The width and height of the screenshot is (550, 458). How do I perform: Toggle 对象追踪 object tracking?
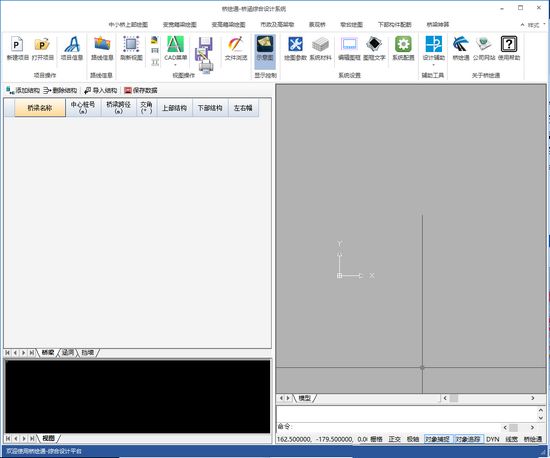[x=468, y=439]
